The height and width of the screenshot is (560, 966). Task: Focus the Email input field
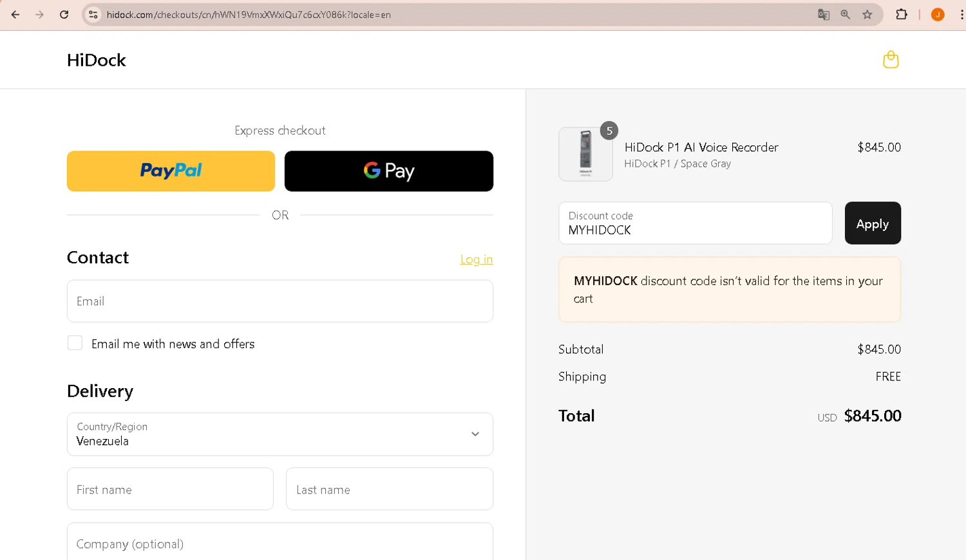pos(280,301)
